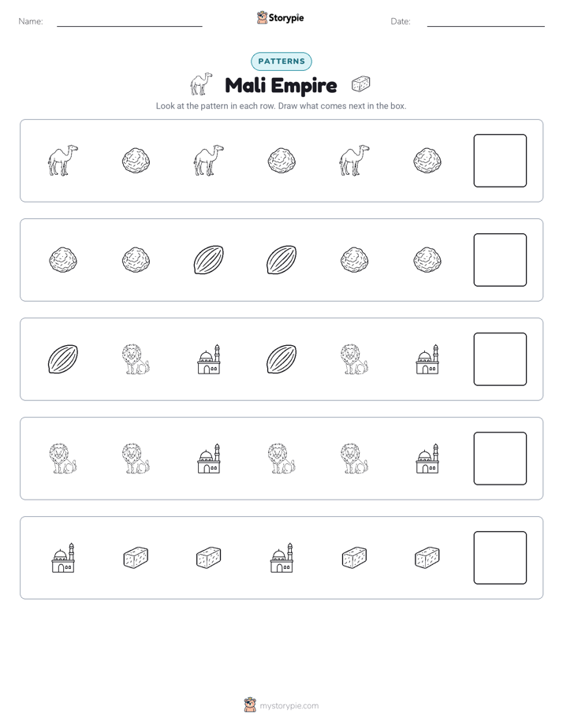Click the Date line field

[x=486, y=21]
